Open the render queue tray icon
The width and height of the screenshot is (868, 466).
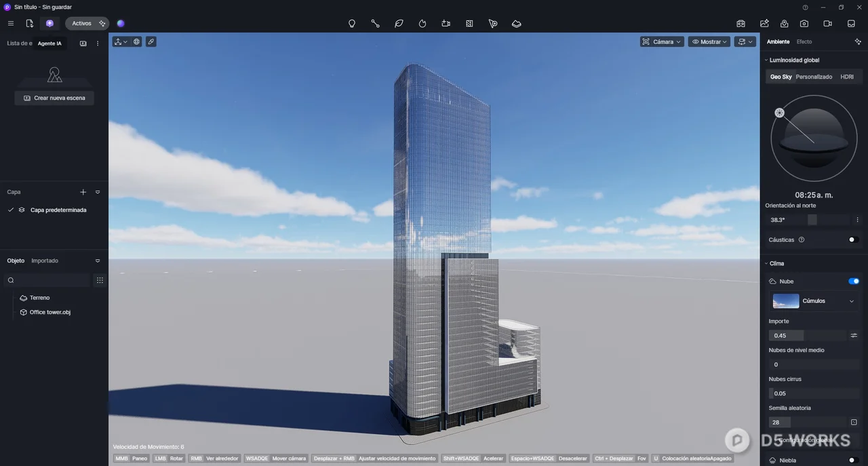[851, 23]
